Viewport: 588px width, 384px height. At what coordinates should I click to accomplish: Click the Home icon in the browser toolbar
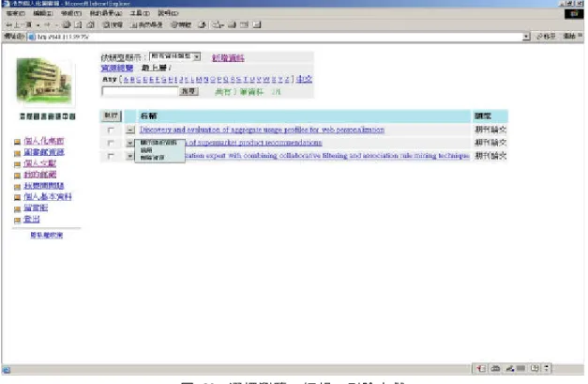[x=90, y=24]
